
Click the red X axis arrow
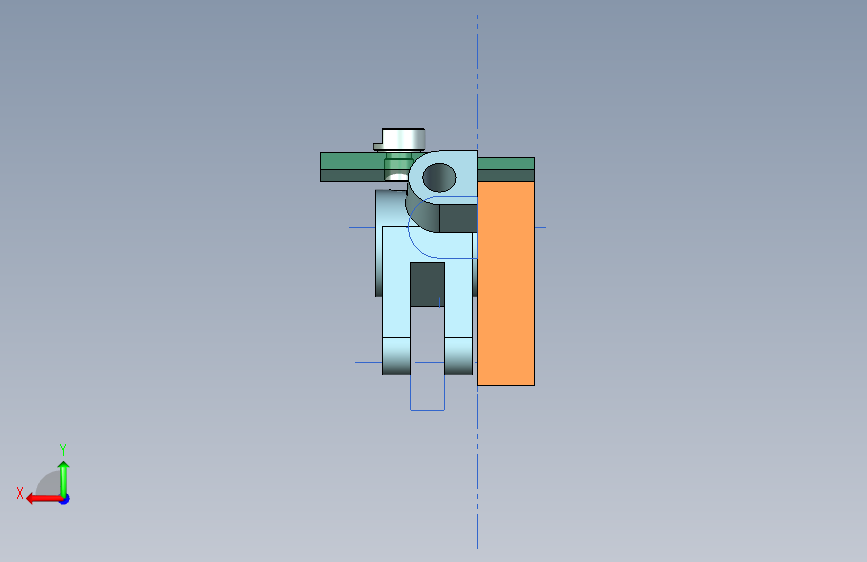tap(43, 499)
